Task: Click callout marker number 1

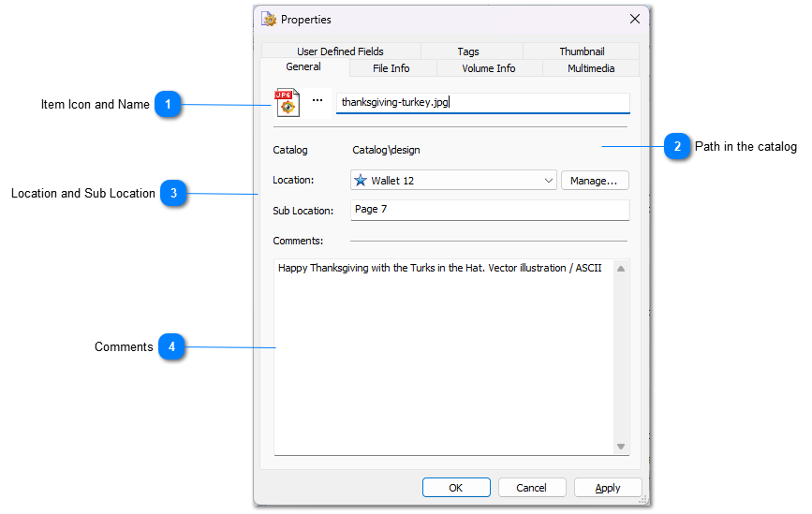Action: (x=168, y=105)
